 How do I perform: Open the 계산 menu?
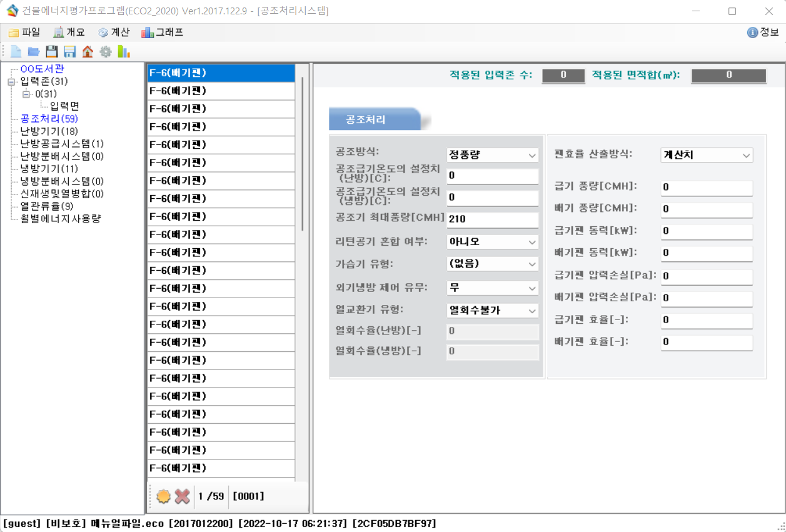coord(113,33)
